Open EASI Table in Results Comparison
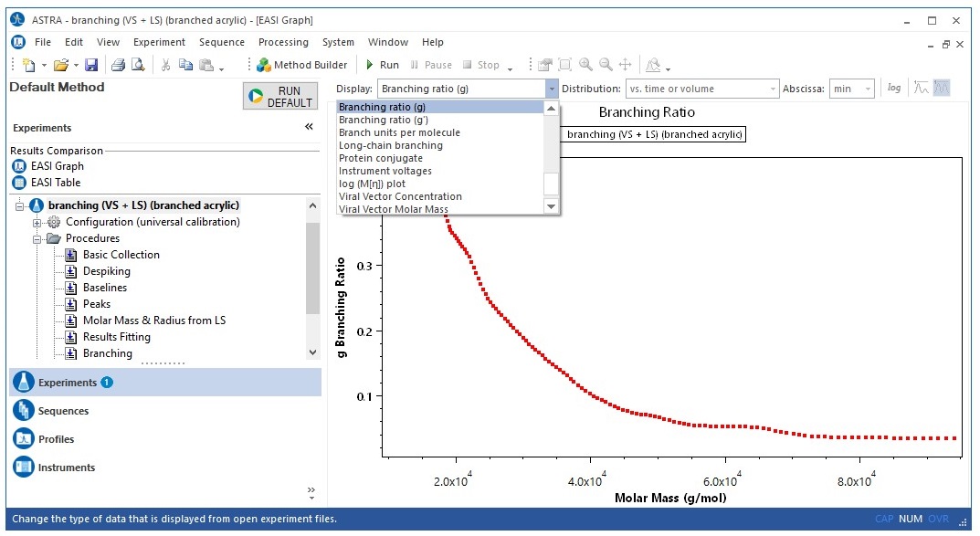The height and width of the screenshot is (536, 980). pyautogui.click(x=47, y=183)
